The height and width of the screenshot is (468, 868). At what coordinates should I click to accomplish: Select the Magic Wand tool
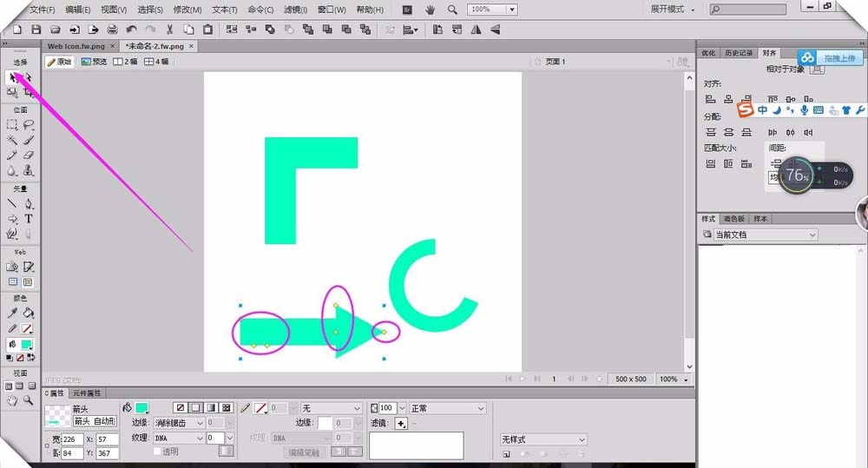(x=12, y=140)
